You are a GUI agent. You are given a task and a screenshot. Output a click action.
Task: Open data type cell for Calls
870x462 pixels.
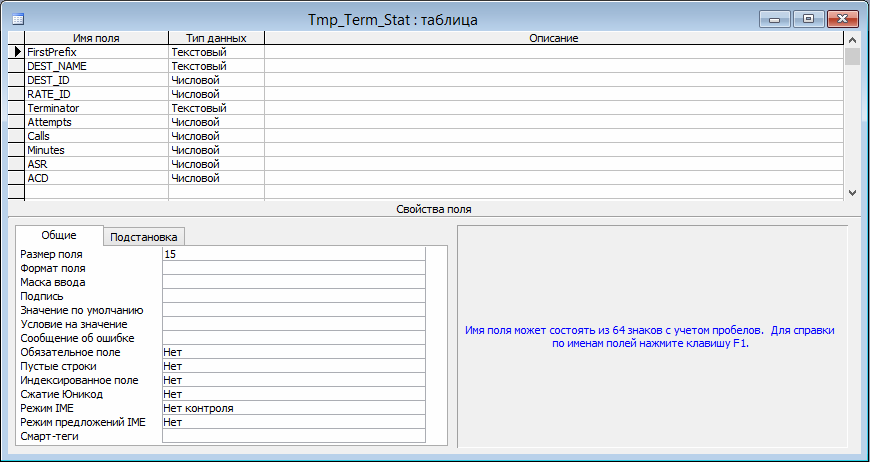coord(216,136)
